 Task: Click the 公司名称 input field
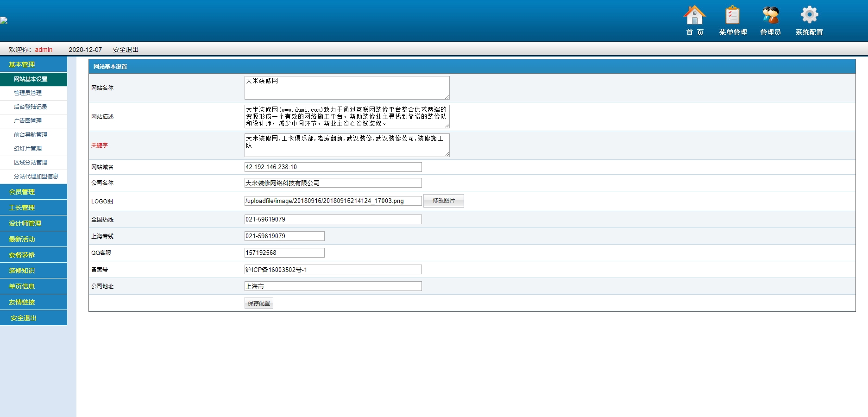(x=333, y=183)
